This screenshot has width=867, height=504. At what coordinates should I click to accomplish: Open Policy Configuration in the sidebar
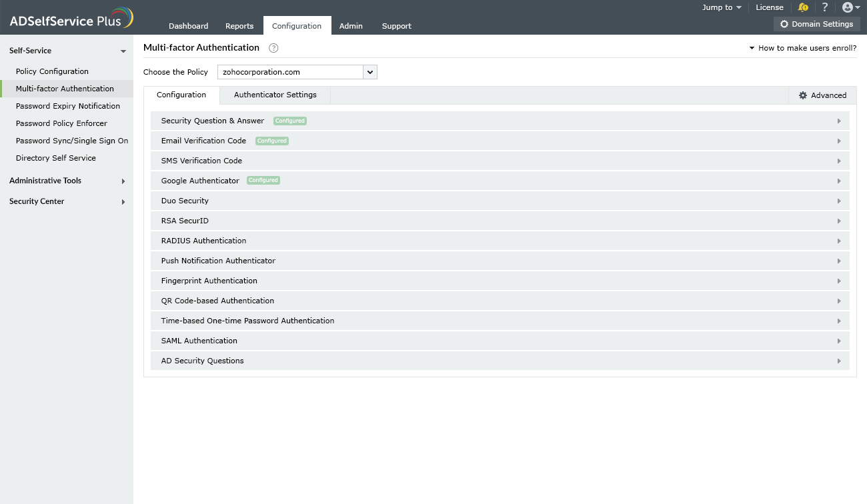tap(52, 71)
